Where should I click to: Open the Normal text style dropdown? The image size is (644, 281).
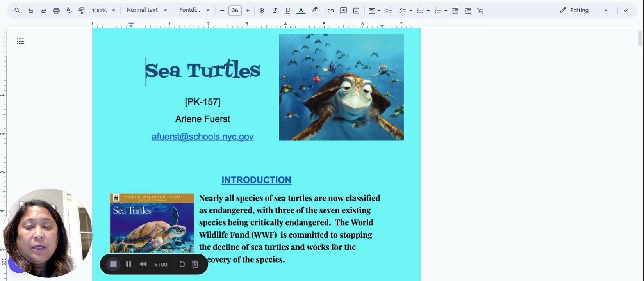[147, 10]
